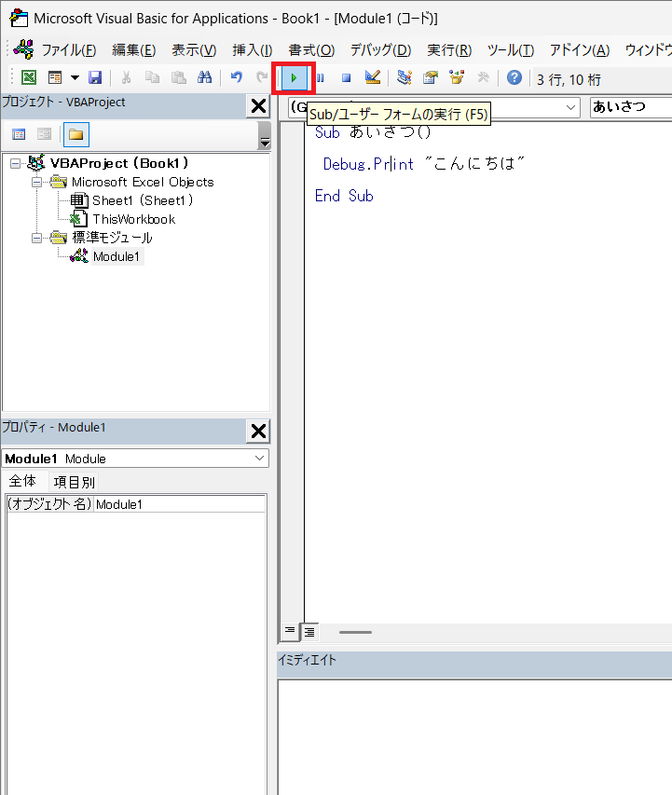This screenshot has width=672, height=795.
Task: Click the End Sub code line
Action: (x=344, y=197)
